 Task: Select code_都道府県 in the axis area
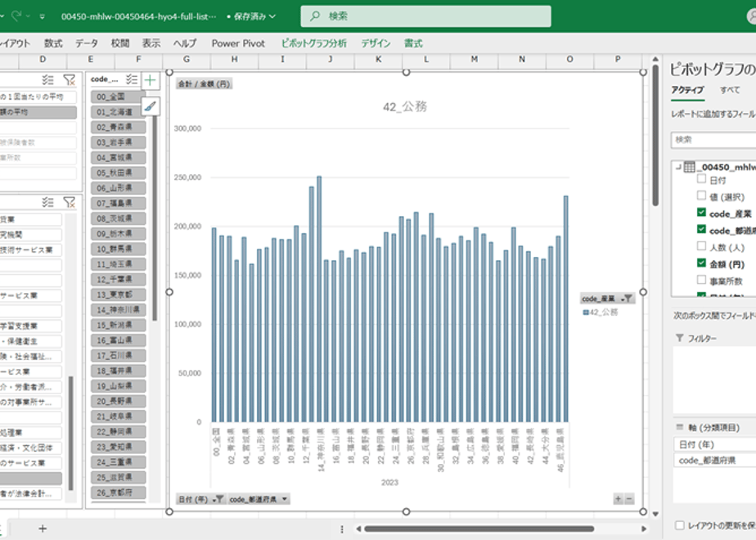click(715, 461)
